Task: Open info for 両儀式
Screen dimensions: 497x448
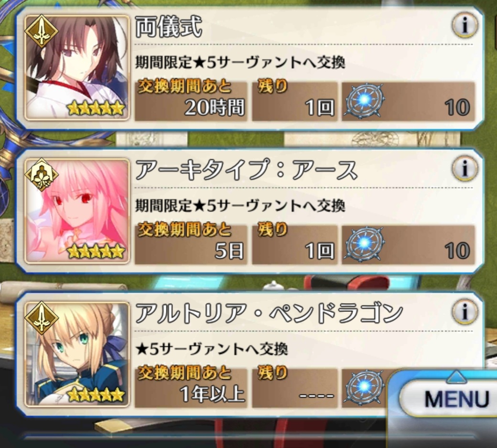Action: point(465,25)
